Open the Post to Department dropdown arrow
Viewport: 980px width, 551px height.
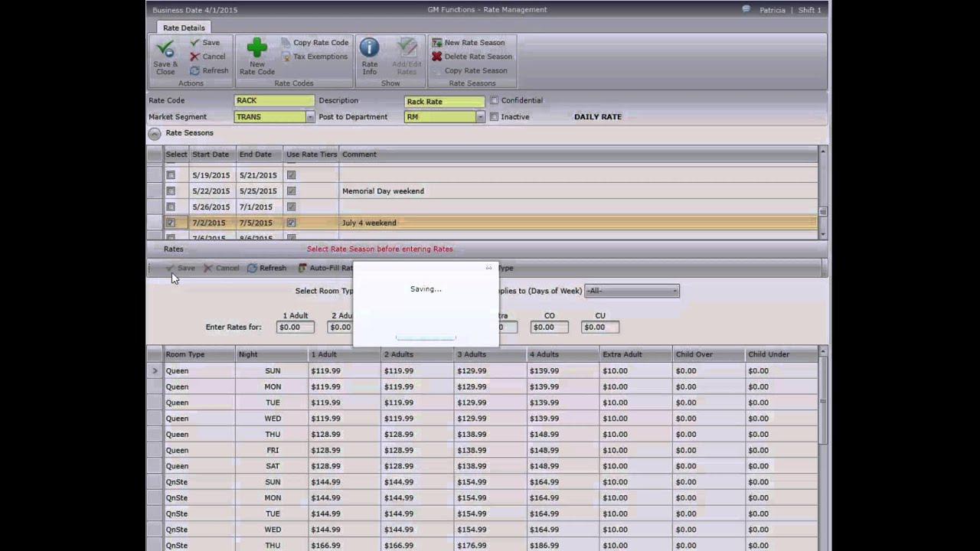coord(480,117)
